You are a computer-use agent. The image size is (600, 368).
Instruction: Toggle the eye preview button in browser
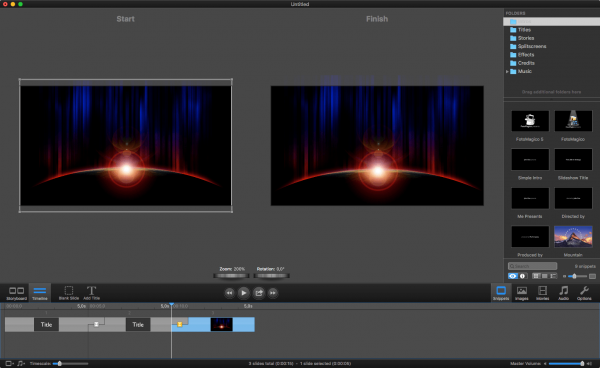pos(513,276)
